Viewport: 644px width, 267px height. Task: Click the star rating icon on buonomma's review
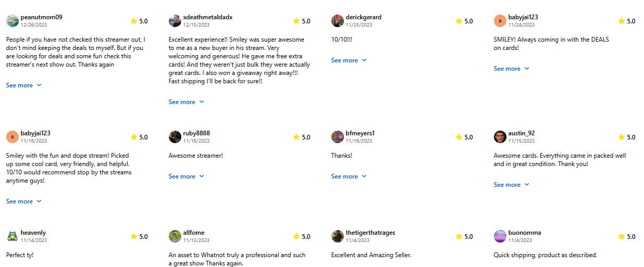pyautogui.click(x=622, y=236)
